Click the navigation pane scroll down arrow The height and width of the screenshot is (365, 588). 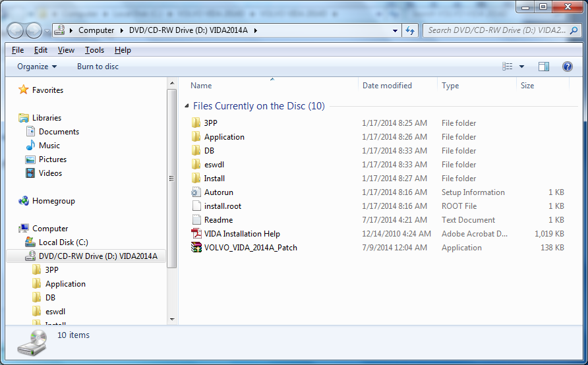(x=172, y=320)
